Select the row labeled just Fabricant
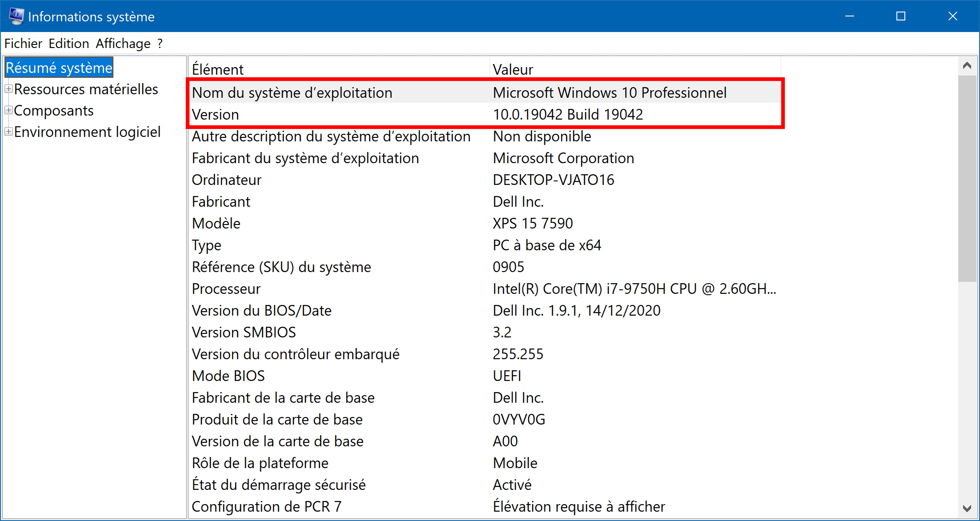 (x=485, y=201)
